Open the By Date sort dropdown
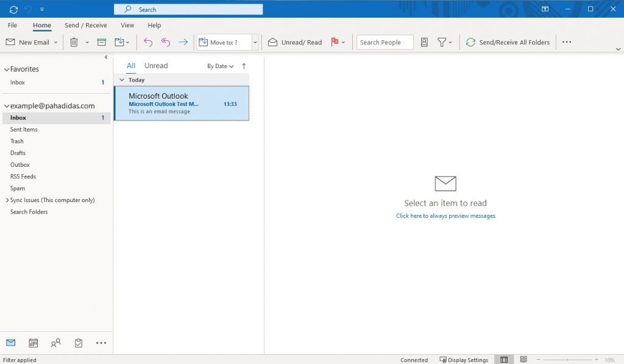The height and width of the screenshot is (364, 624). pyautogui.click(x=220, y=66)
